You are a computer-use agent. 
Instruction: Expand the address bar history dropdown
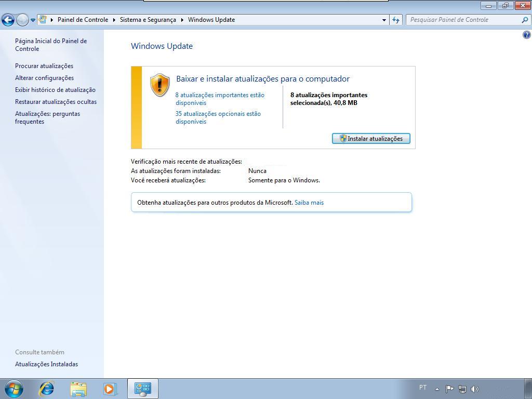[384, 20]
